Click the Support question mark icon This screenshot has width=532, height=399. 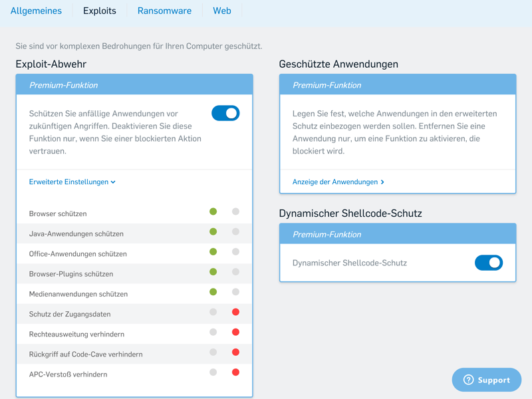pos(468,380)
